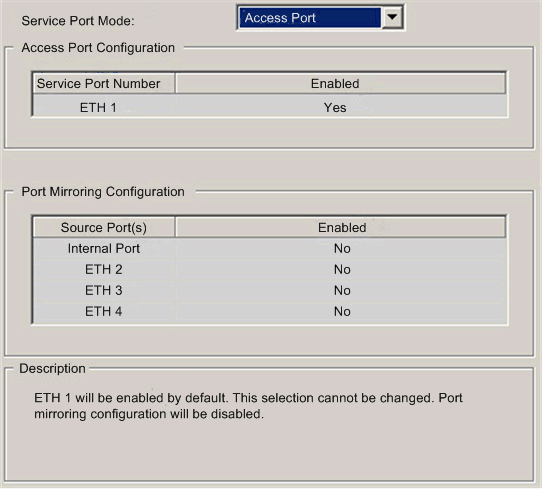543x489 pixels.
Task: Click the Description text about ETH 1
Action: tap(248, 406)
